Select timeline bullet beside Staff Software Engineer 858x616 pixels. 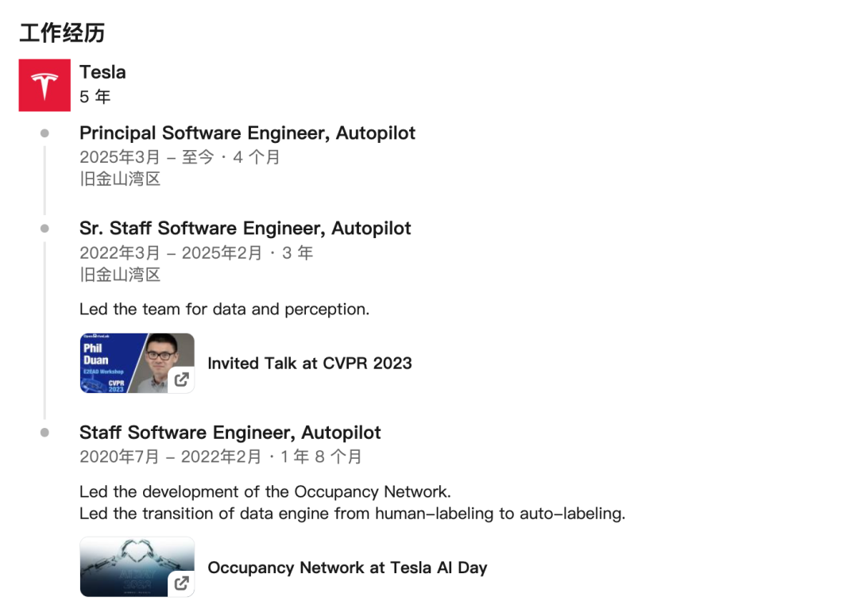(x=44, y=433)
